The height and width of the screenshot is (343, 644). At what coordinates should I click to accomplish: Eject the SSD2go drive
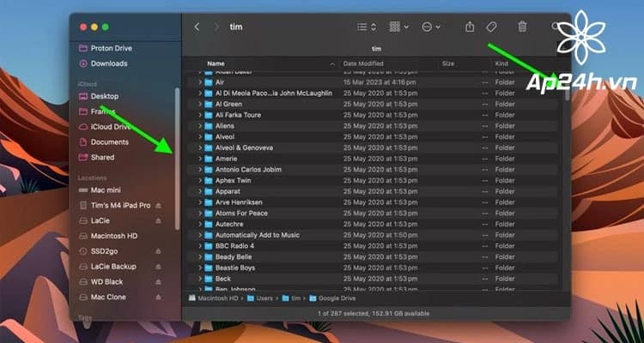[159, 251]
